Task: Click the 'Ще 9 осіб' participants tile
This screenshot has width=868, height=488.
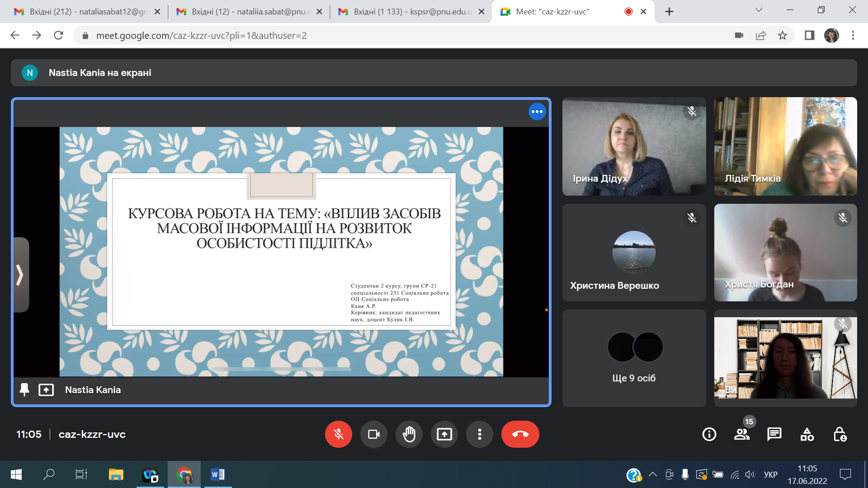Action: [634, 358]
